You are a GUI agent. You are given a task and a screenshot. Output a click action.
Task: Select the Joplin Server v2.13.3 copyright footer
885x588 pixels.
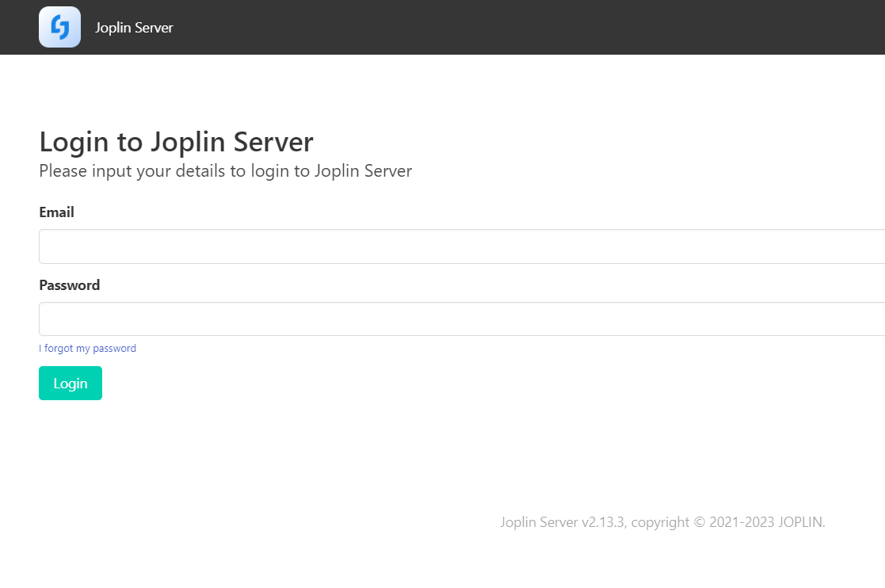click(662, 522)
